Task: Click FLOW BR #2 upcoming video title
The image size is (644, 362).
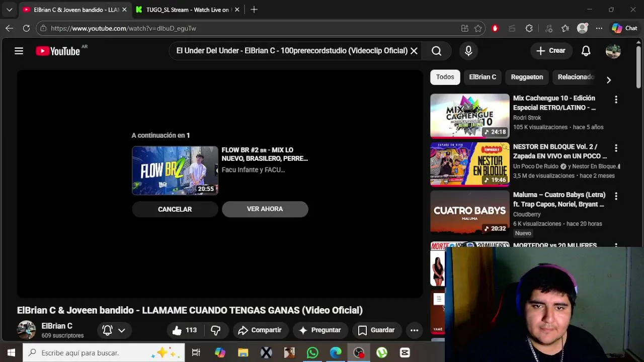Action: (265, 154)
